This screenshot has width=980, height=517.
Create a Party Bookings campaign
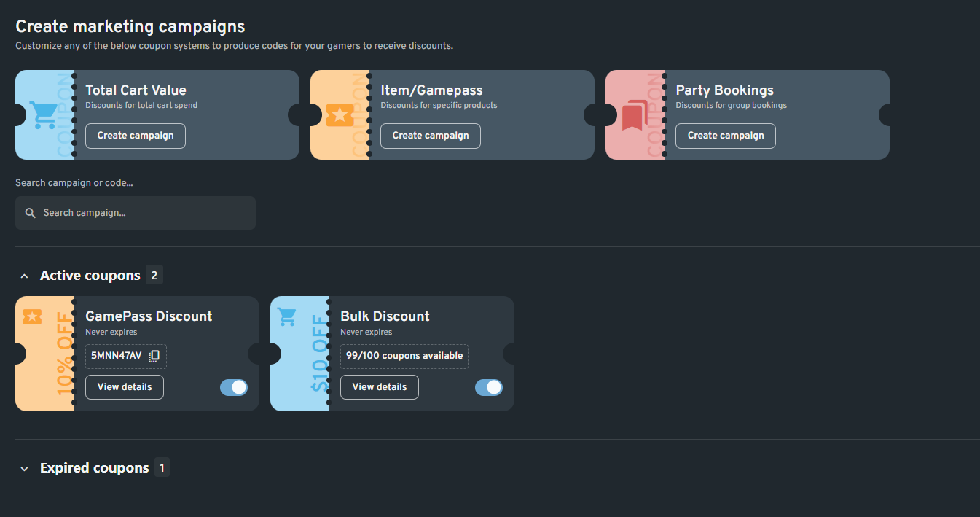726,136
